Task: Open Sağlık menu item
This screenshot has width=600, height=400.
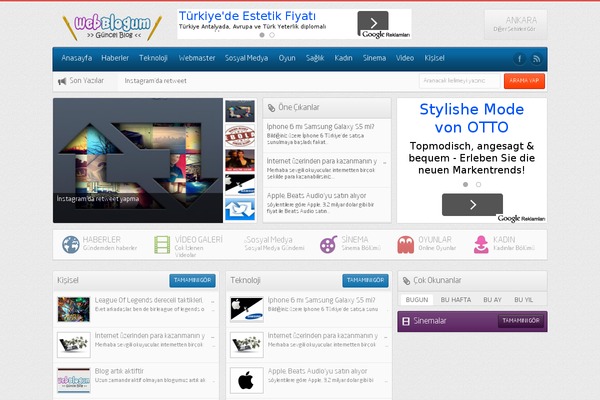Action: [x=315, y=58]
